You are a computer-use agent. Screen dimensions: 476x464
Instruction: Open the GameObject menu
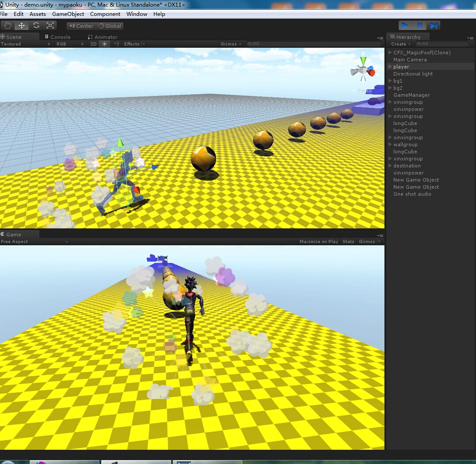(68, 14)
